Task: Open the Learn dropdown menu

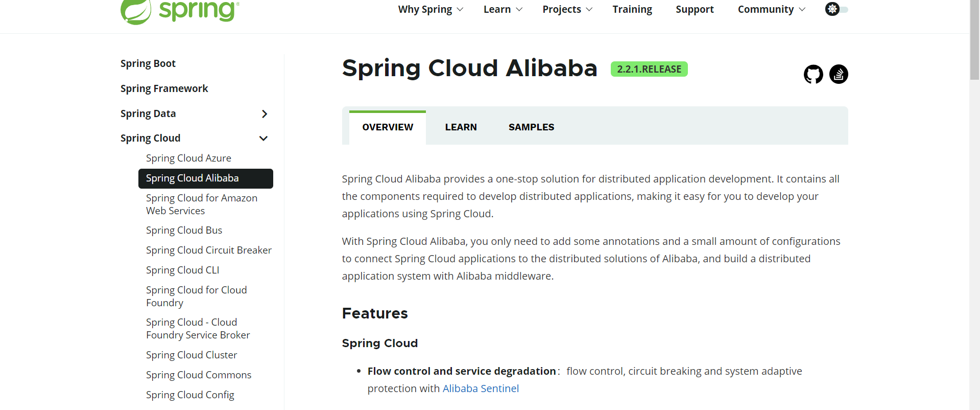Action: [x=503, y=9]
